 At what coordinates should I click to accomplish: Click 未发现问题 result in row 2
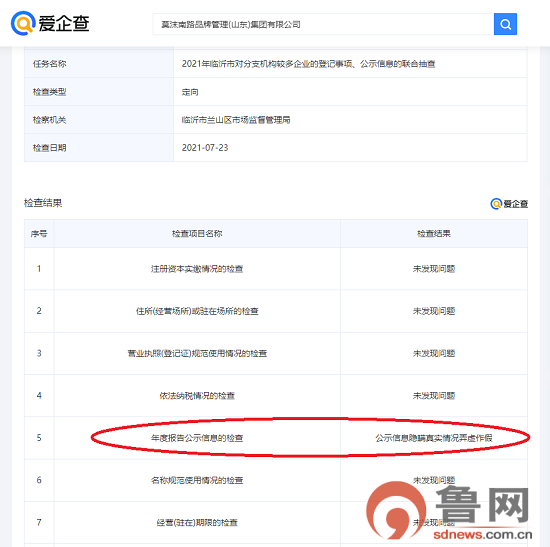coord(434,311)
